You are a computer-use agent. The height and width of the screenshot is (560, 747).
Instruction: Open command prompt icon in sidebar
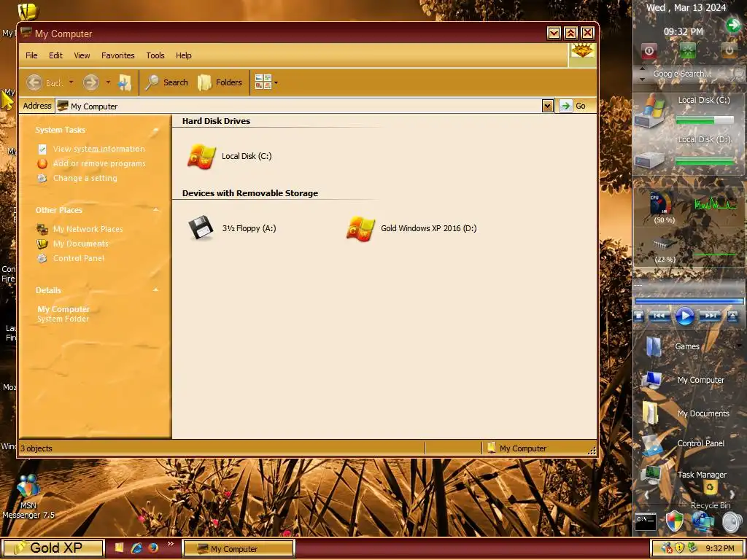click(646, 522)
